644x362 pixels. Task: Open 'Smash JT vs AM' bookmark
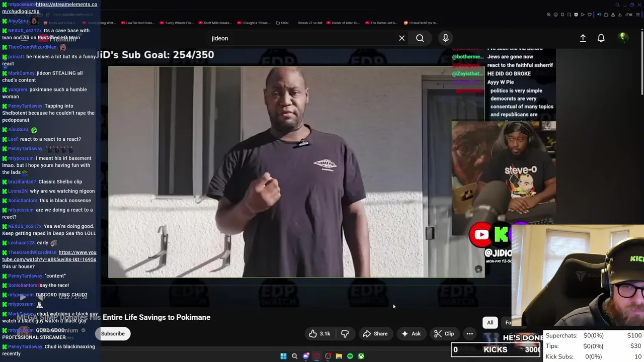point(310,23)
